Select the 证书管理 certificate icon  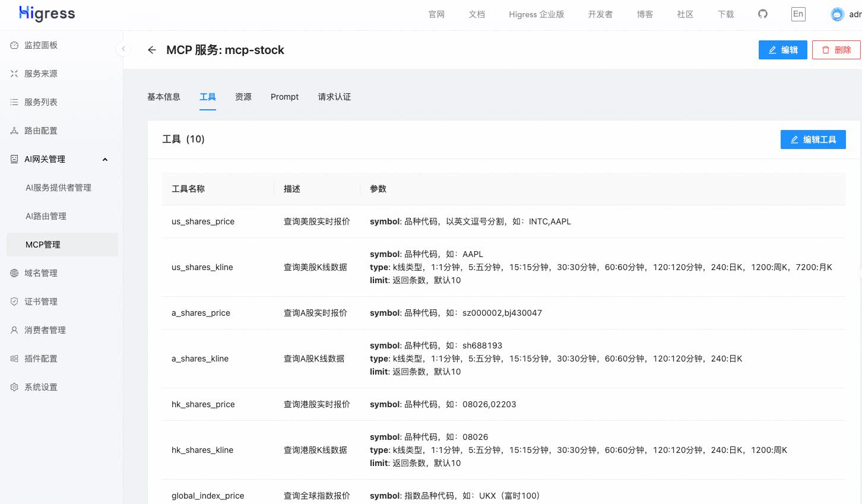pos(13,301)
